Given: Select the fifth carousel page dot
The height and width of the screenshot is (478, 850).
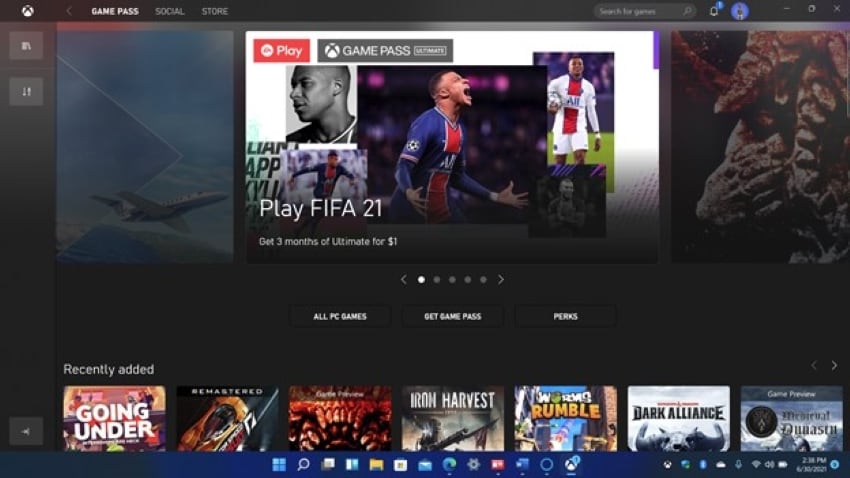Looking at the screenshot, I should click(x=483, y=280).
